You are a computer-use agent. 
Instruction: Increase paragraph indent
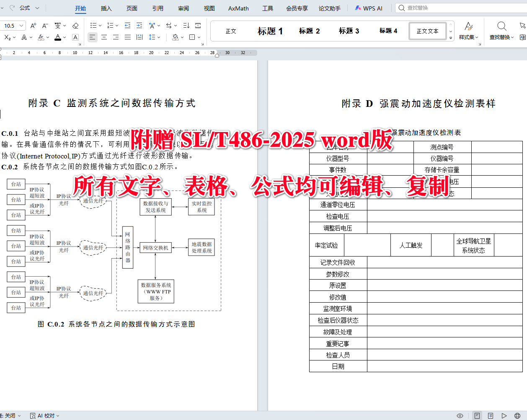tap(139, 26)
